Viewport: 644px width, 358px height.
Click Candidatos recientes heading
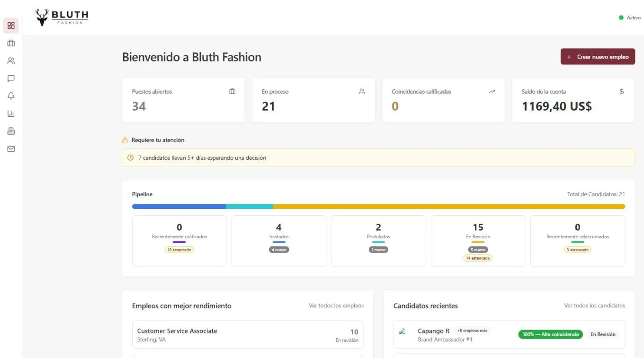(x=426, y=306)
